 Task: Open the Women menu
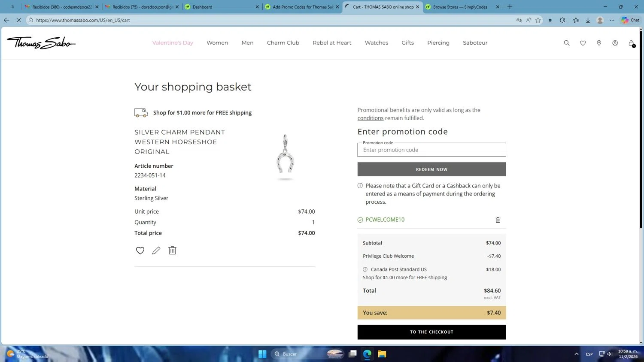(x=217, y=43)
